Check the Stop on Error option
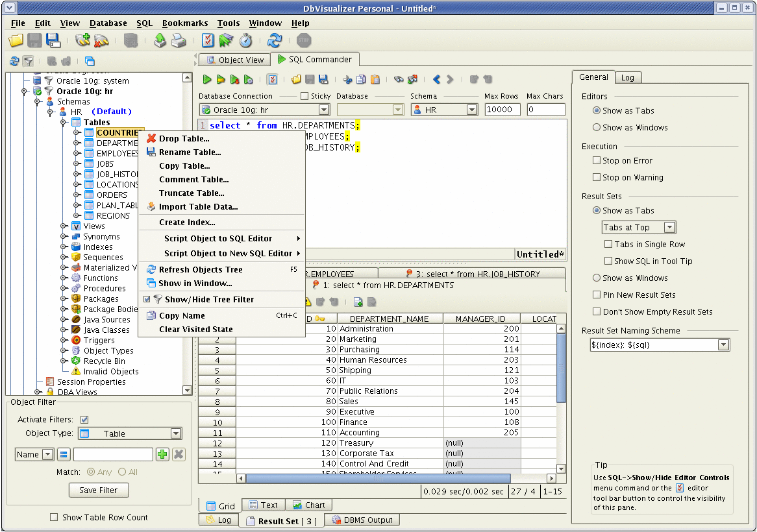 [x=597, y=160]
